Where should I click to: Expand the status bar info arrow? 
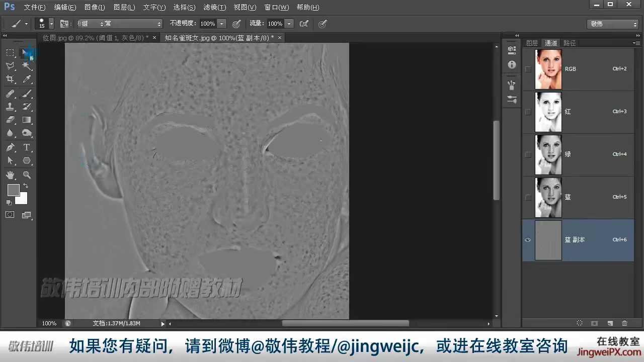(163, 324)
